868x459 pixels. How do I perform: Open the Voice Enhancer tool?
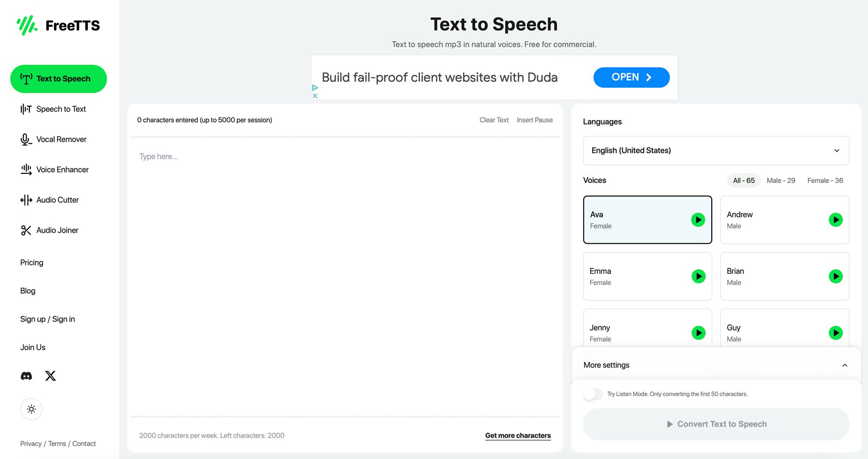(62, 169)
